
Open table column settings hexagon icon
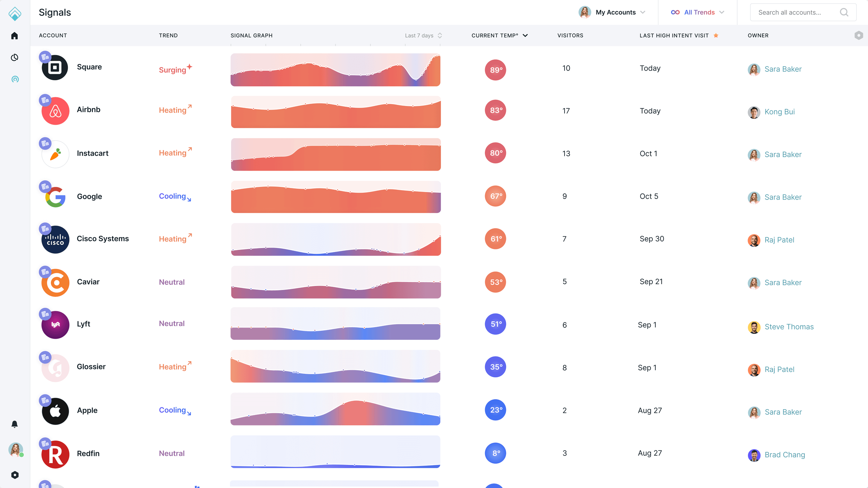click(859, 35)
